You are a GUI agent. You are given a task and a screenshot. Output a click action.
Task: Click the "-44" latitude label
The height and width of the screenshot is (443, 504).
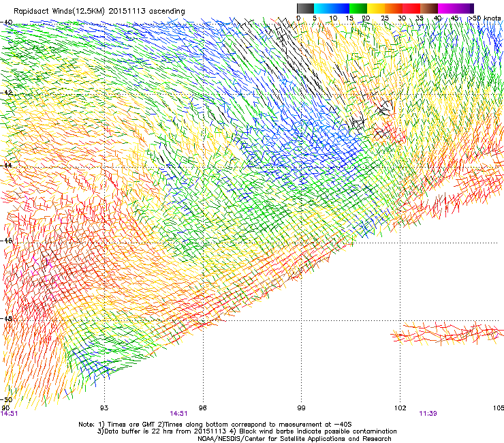click(x=6, y=166)
